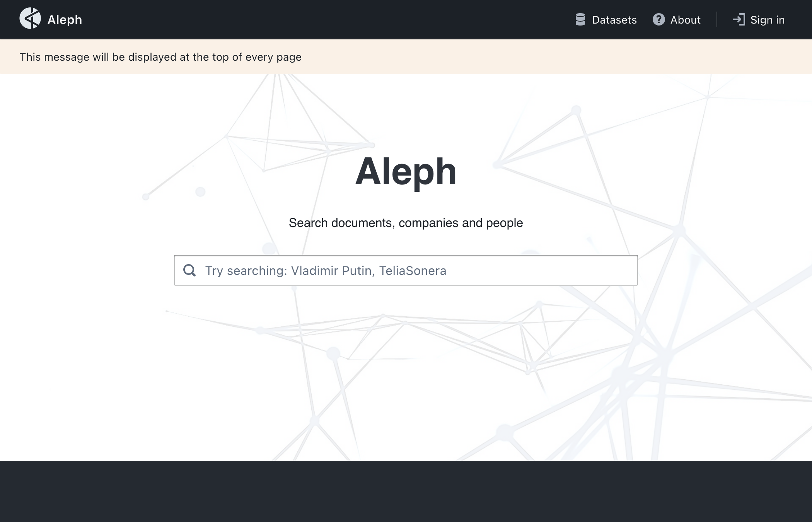
Task: Click the Datasets database icon
Action: coord(580,19)
